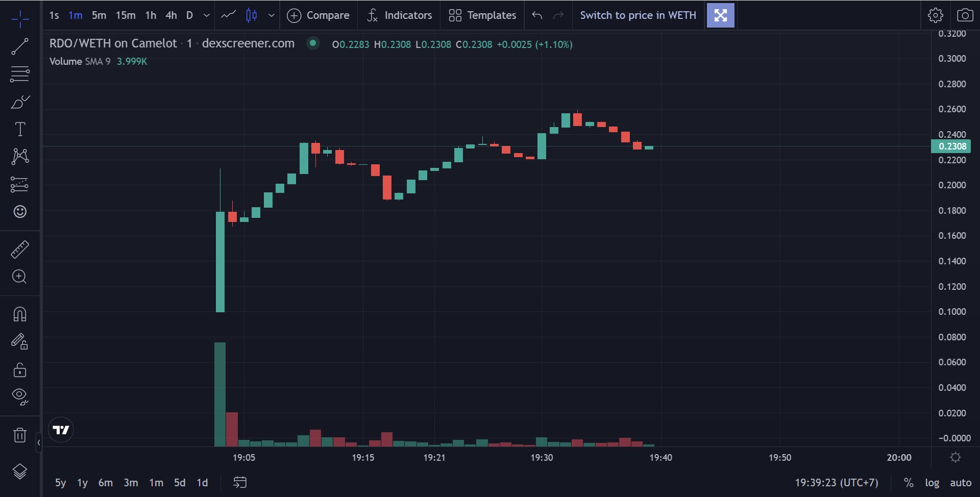
Task: Enable logarithmic price scale
Action: coord(933,482)
